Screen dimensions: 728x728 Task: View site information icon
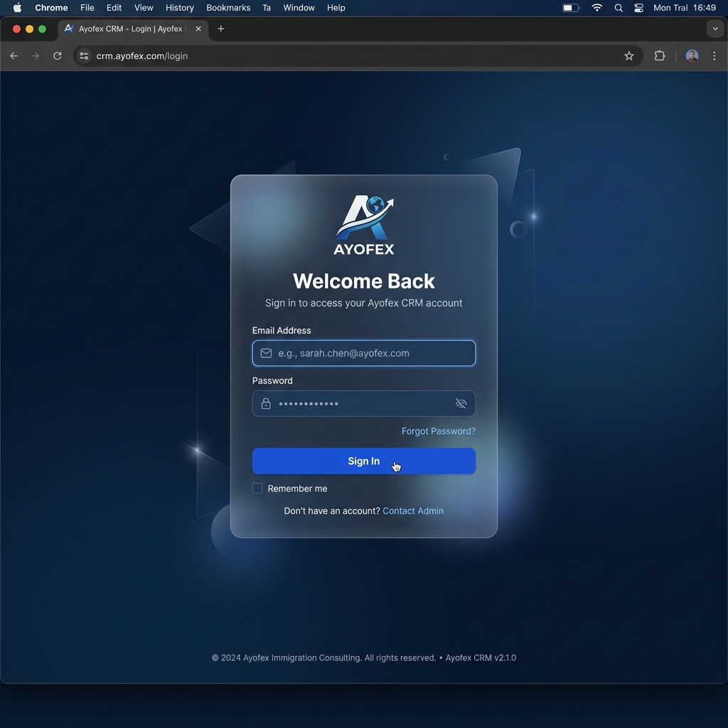click(84, 56)
